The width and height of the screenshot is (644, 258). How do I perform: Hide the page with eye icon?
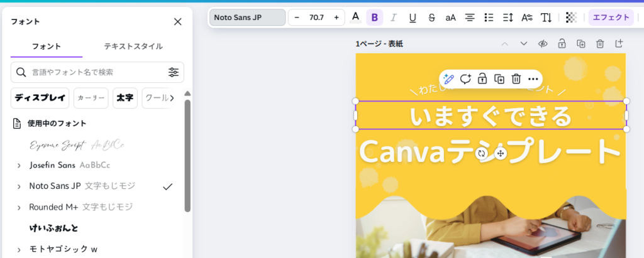543,44
